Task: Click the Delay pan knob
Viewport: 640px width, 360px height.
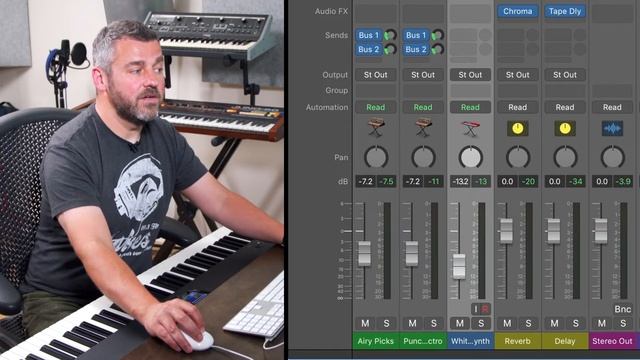Action: coord(565,157)
